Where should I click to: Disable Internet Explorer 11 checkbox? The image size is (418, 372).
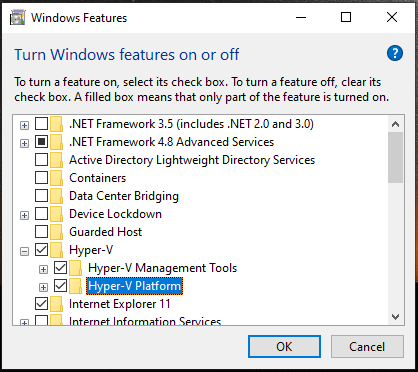tap(41, 304)
